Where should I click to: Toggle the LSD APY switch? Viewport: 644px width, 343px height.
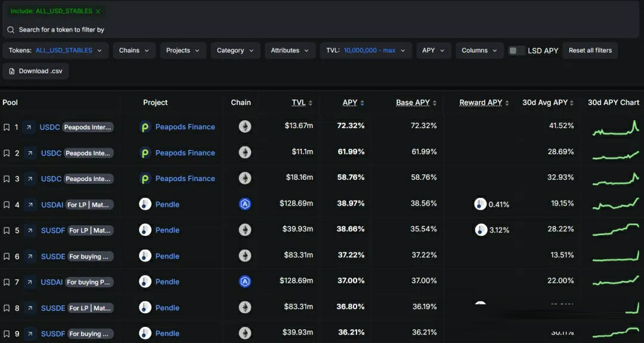516,51
